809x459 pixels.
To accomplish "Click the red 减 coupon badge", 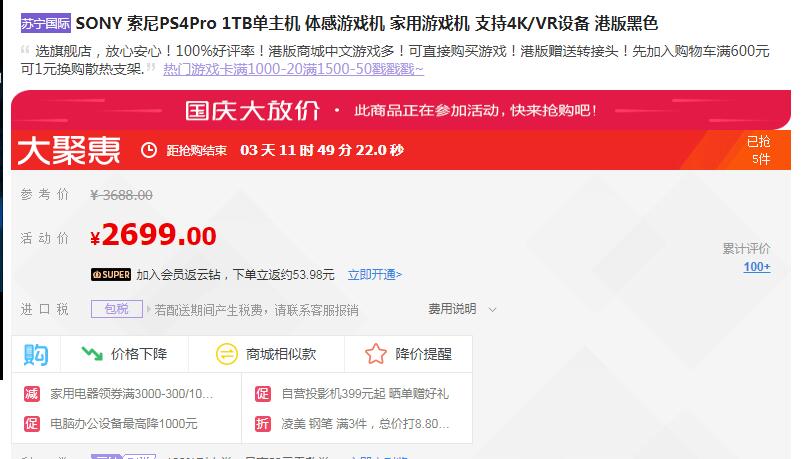I will point(31,394).
